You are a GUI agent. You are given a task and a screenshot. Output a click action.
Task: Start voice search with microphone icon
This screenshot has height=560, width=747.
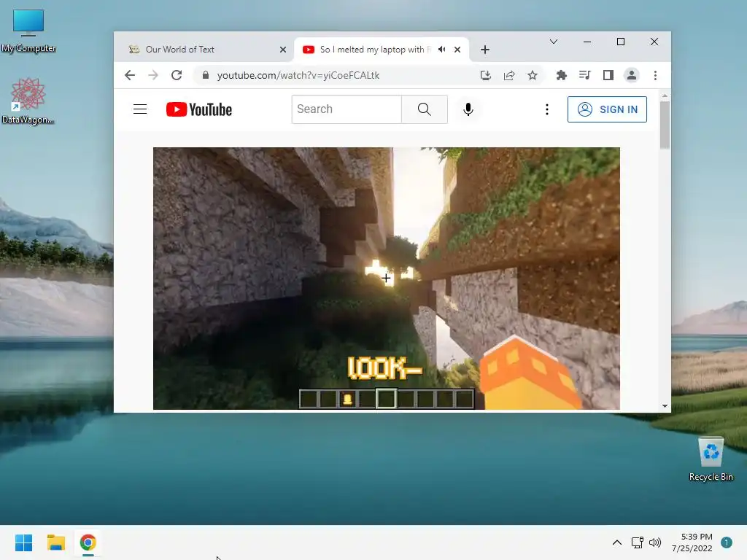(x=468, y=109)
